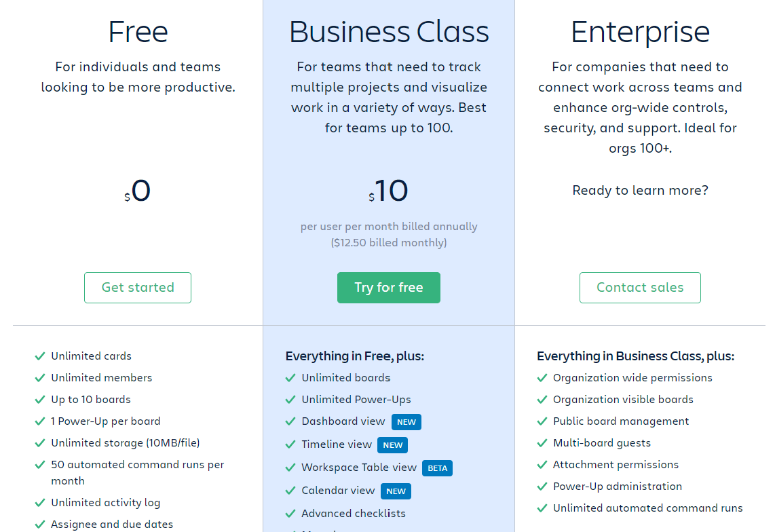Click the NEW badge beside Dashboard view

[x=407, y=422]
